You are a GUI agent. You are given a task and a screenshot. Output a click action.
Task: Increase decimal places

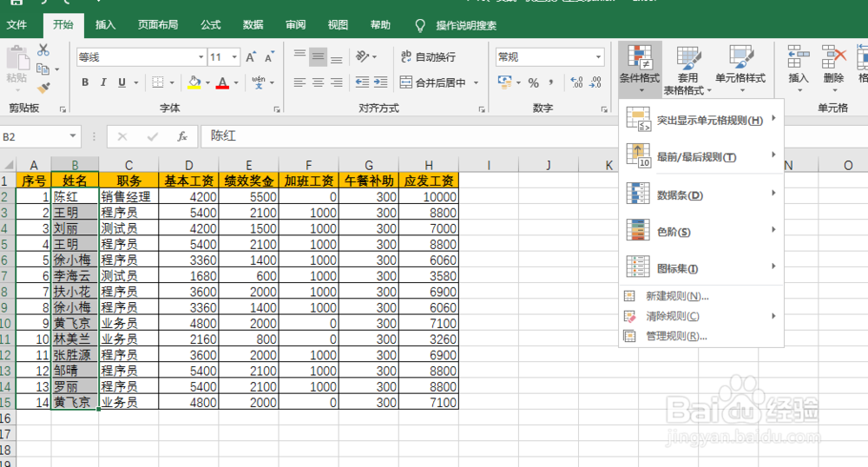tap(577, 82)
